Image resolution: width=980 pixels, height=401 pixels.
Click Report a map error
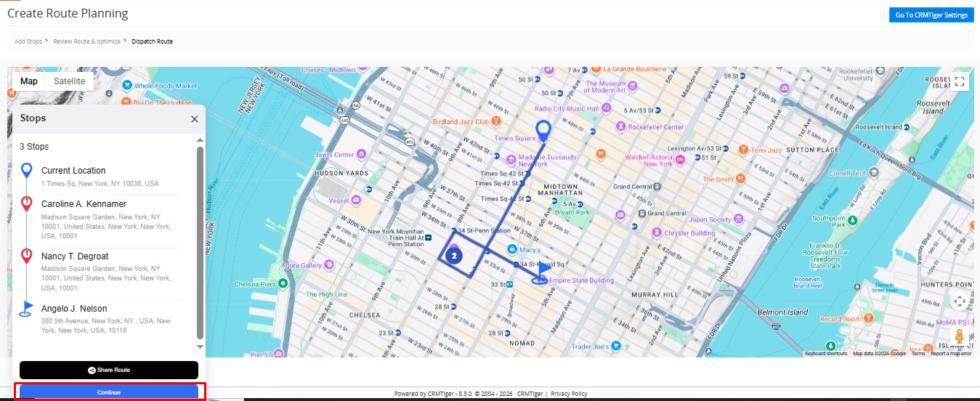(951, 354)
